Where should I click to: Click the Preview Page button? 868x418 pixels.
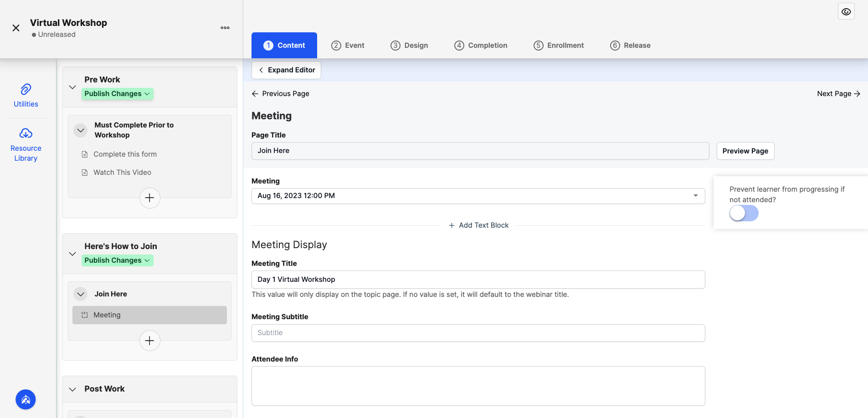click(745, 151)
